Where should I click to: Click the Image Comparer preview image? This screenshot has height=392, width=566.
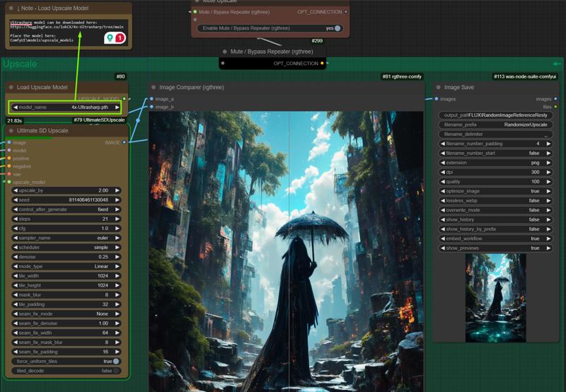(286, 252)
